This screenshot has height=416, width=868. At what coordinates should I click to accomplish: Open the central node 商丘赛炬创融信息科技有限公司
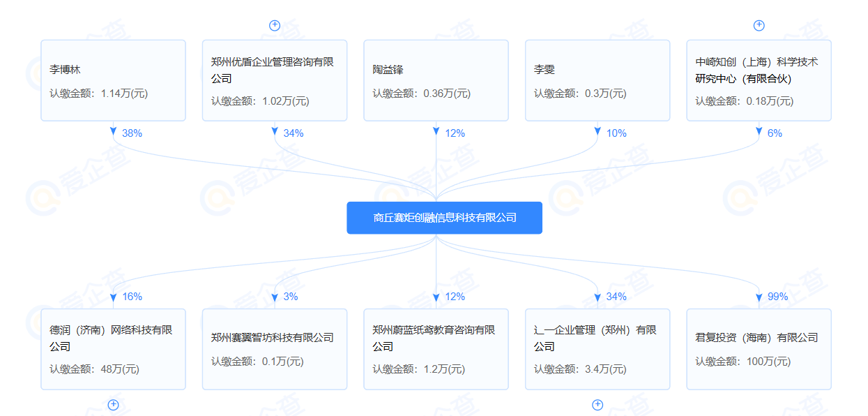pos(444,217)
